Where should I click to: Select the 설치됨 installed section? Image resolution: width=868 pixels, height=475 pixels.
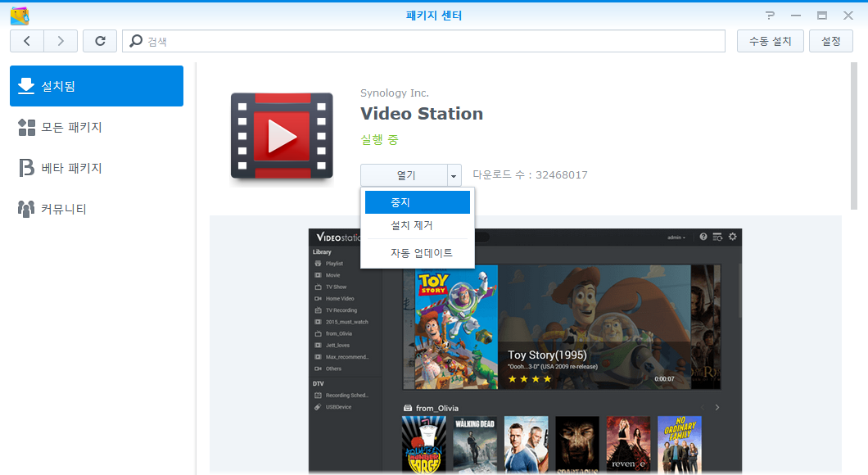(x=97, y=86)
